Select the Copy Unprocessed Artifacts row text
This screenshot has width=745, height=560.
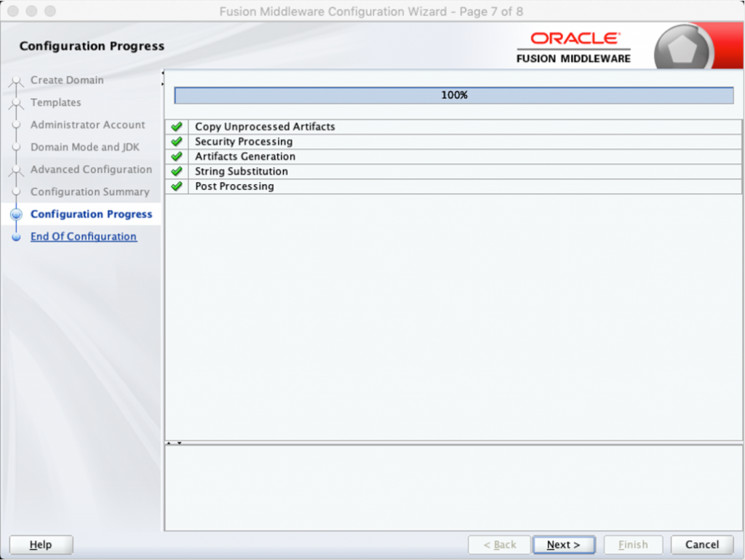265,127
